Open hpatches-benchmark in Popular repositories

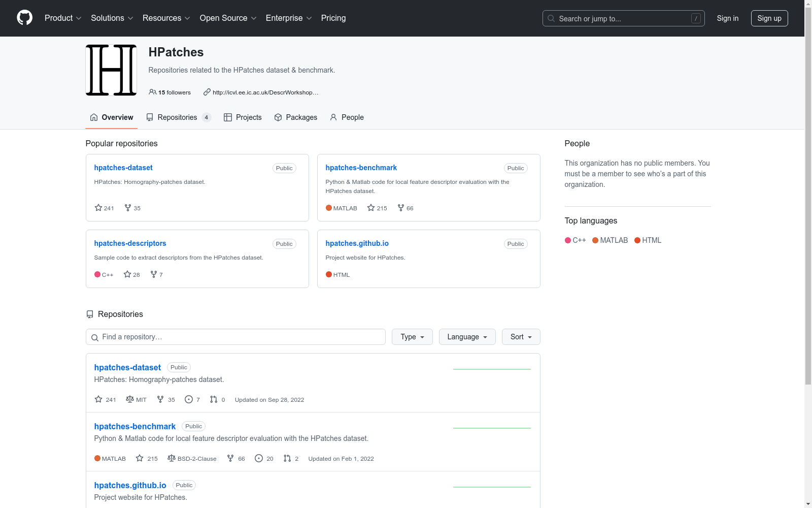pyautogui.click(x=361, y=168)
